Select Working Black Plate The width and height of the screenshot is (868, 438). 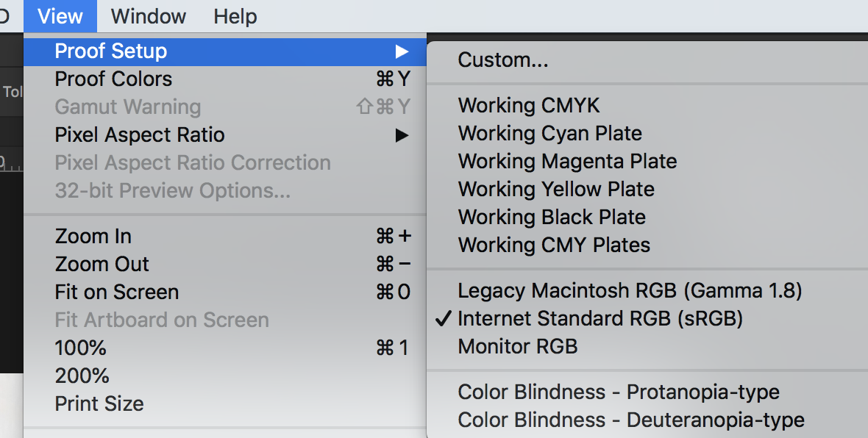[551, 218]
